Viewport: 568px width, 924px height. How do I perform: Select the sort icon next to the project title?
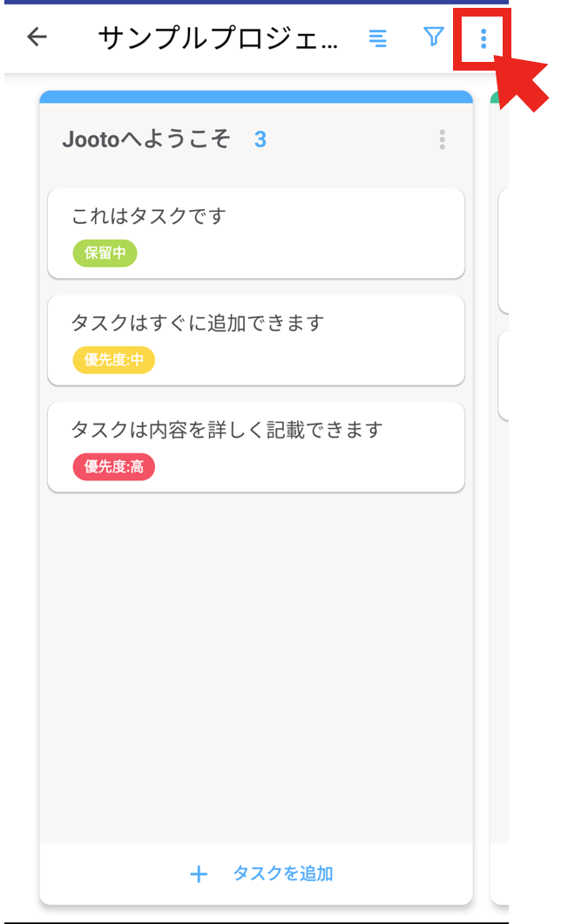point(378,38)
